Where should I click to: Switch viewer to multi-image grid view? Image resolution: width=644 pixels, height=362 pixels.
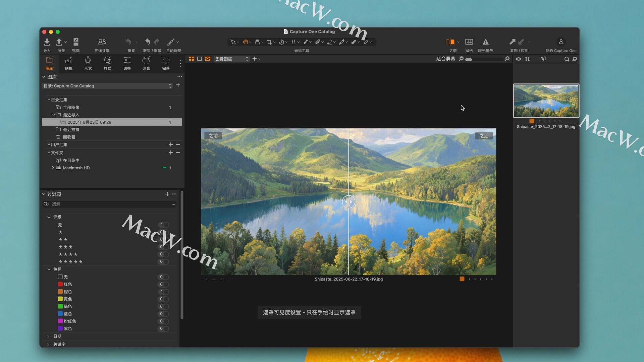tap(192, 59)
